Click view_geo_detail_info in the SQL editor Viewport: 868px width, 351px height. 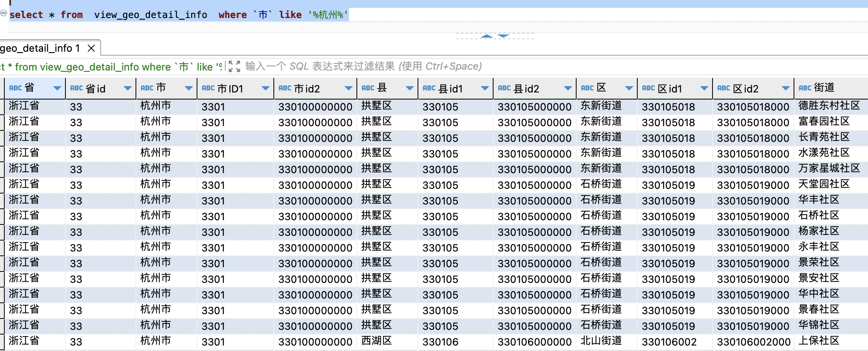click(x=151, y=15)
